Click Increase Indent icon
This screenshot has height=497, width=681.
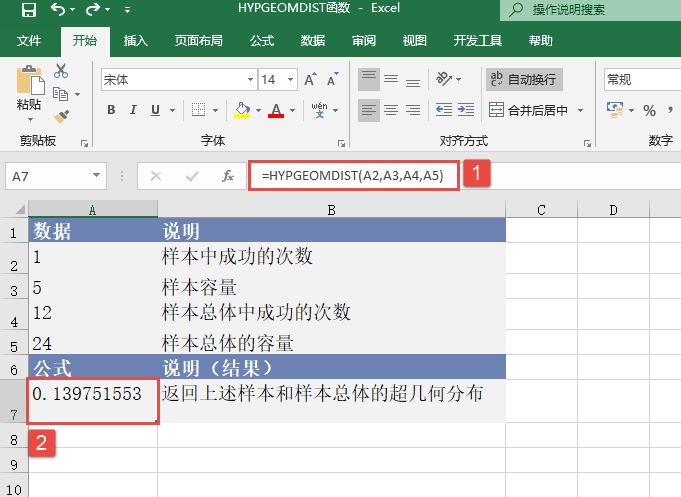click(x=466, y=110)
